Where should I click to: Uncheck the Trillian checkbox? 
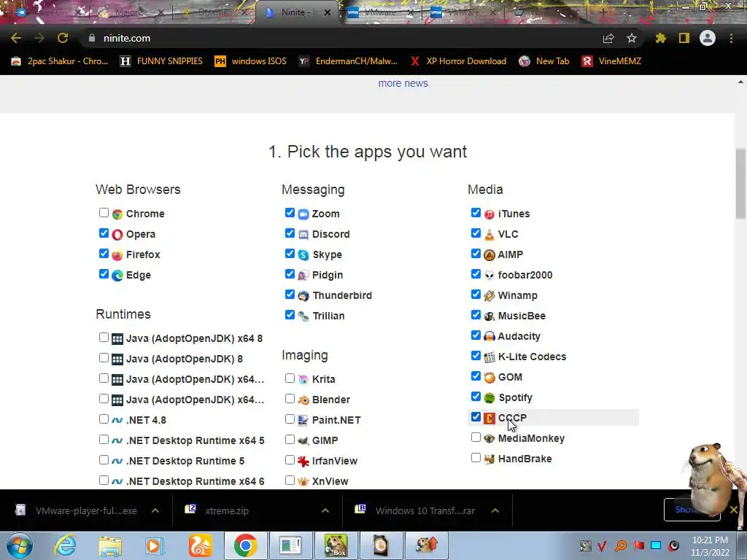point(290,315)
